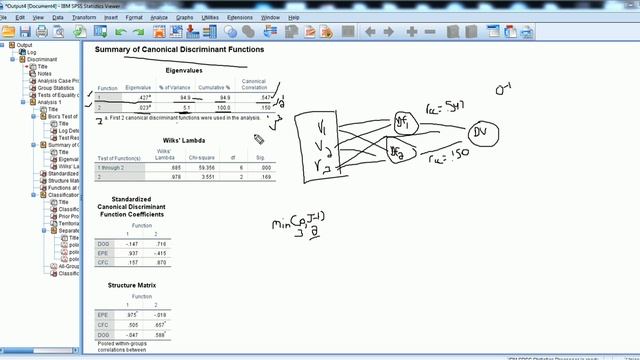Image resolution: width=640 pixels, height=360 pixels.
Task: Click outline pane horizontal scrollbar right arrow
Action: tap(76, 351)
